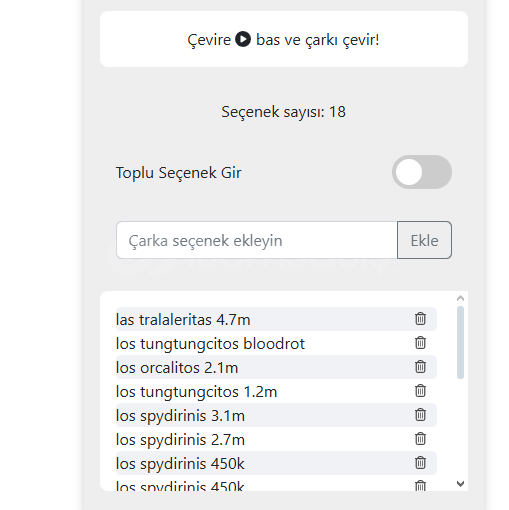Click the play icon in the spin instruction
The width and height of the screenshot is (509, 510).
[243, 39]
